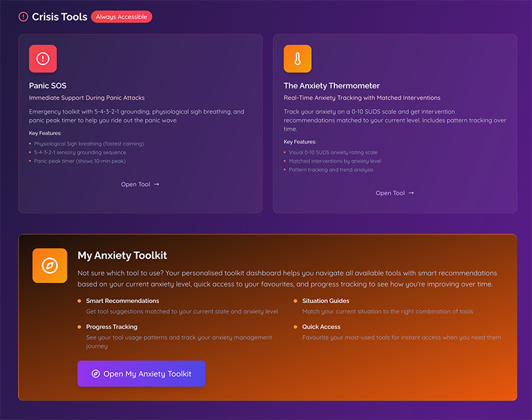Viewport: 532px width, 420px height.
Task: Click the Visual 0-10 SUDS rating scale item
Action: click(332, 151)
